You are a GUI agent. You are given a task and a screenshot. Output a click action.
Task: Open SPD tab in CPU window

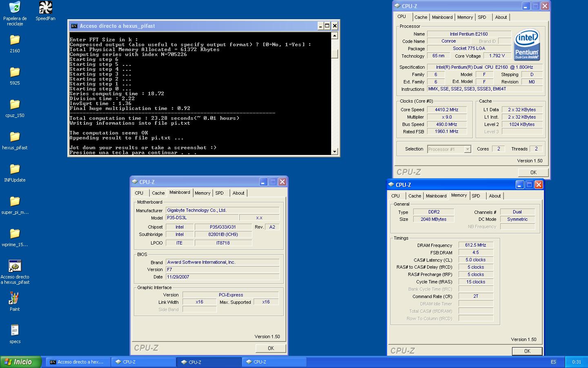(482, 17)
